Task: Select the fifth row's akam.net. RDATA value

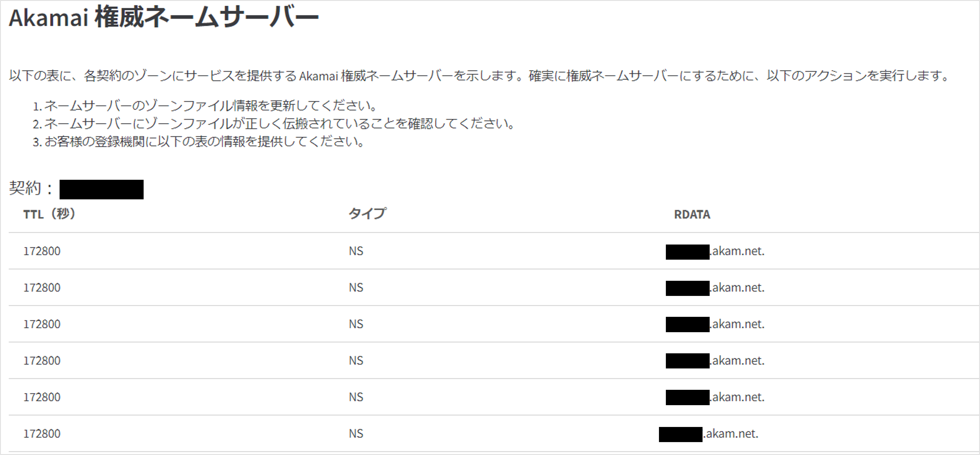Action: point(715,398)
